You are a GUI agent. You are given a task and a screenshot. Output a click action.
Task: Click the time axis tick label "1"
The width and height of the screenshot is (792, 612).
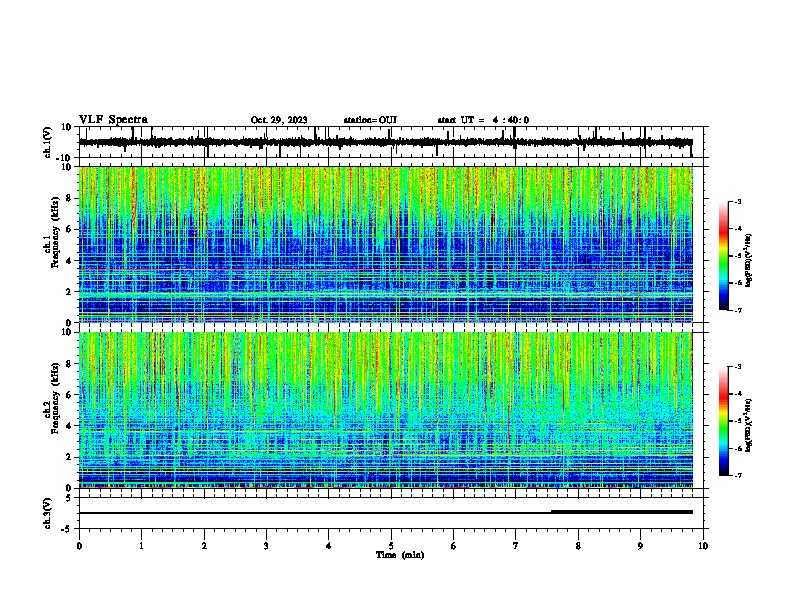point(141,546)
